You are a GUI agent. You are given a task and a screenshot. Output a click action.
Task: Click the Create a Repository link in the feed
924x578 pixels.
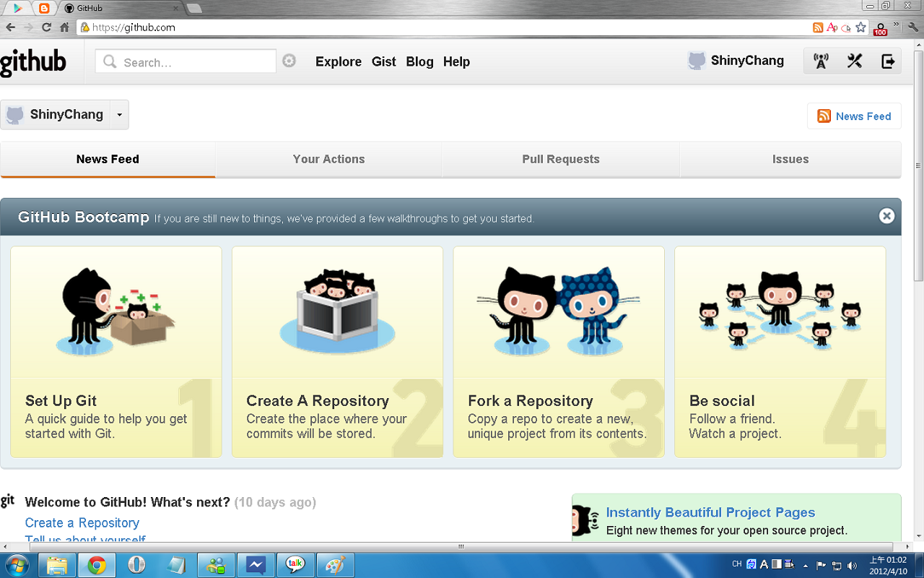point(82,522)
